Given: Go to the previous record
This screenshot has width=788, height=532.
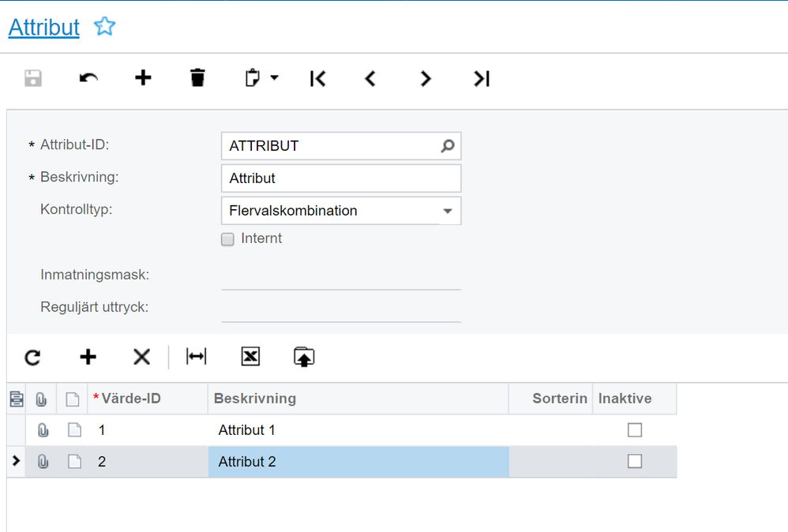Looking at the screenshot, I should (x=370, y=78).
